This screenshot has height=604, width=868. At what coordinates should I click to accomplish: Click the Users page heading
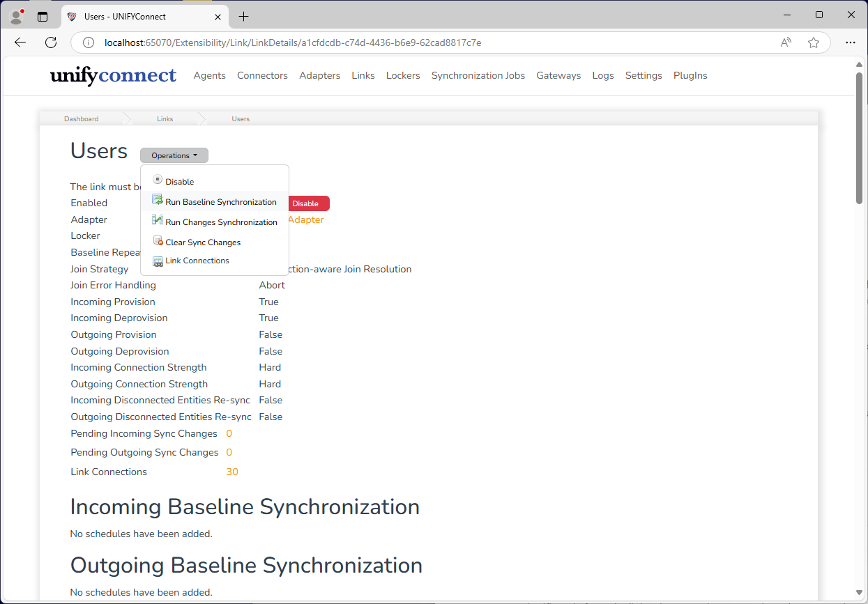click(99, 151)
